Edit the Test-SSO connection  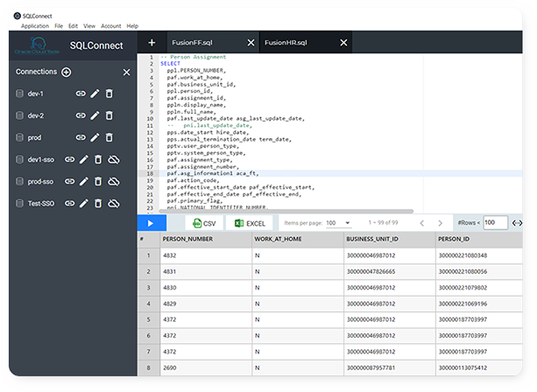(x=84, y=204)
